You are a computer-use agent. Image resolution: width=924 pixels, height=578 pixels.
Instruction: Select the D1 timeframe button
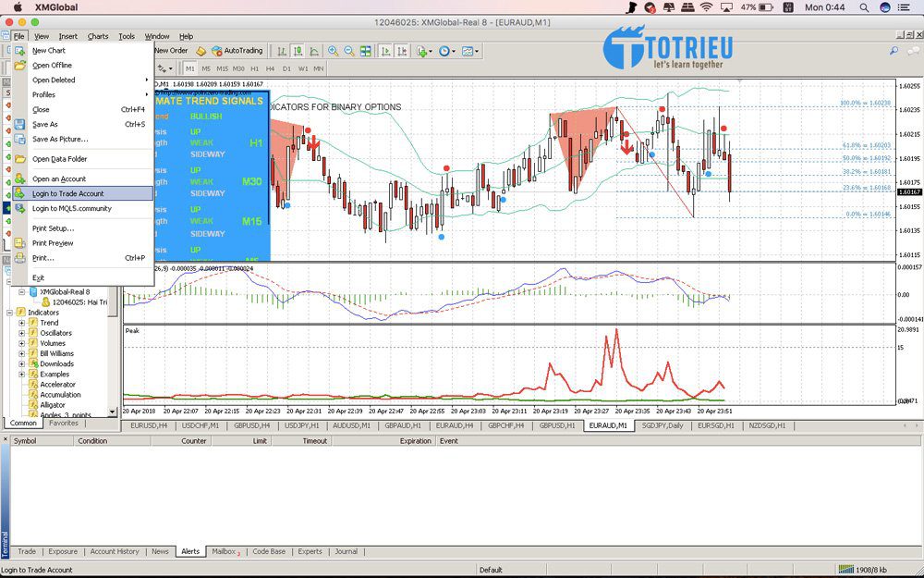286,69
